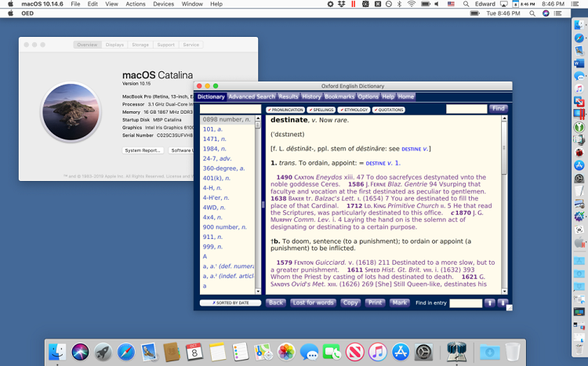Viewport: 588px width, 366px height.
Task: Open Siri from the Dock
Action: tap(80, 351)
